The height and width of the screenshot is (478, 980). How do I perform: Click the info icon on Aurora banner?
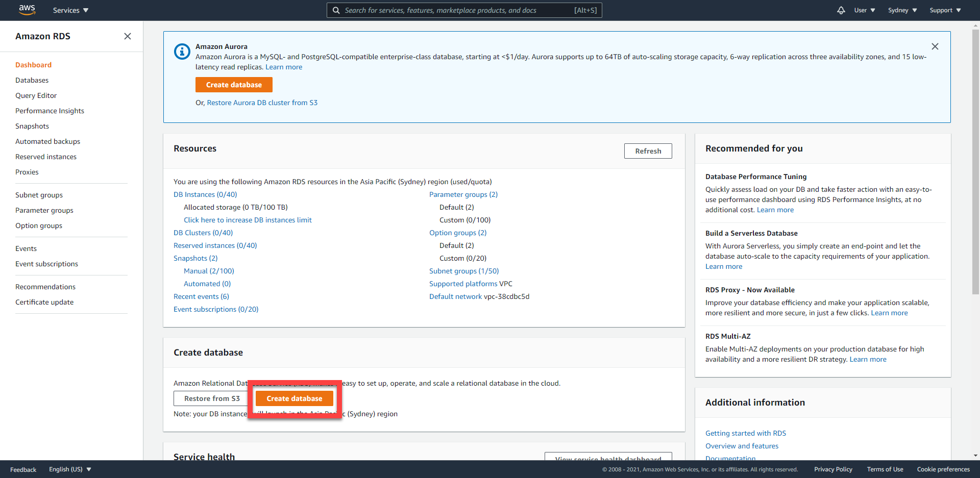tap(182, 52)
